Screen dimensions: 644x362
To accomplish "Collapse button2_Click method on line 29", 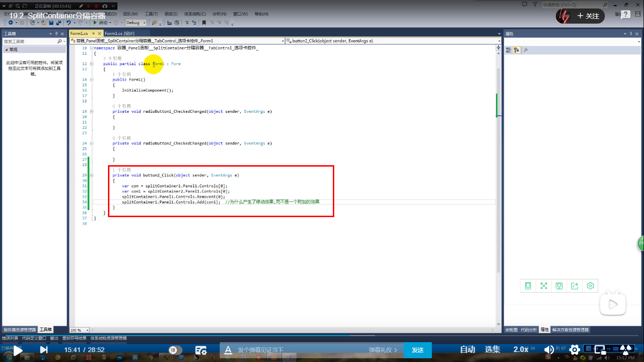I will point(91,175).
